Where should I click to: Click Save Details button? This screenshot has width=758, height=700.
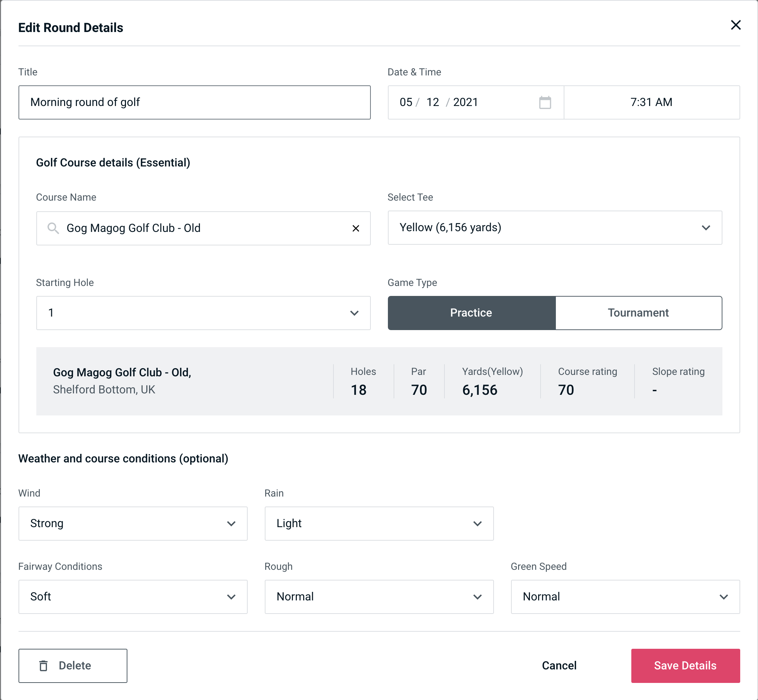[685, 666]
